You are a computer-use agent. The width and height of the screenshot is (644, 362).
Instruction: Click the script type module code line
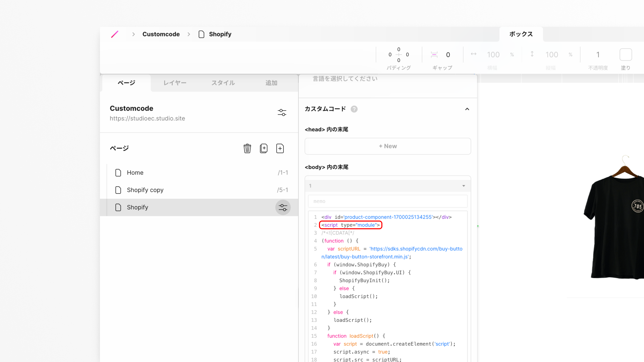[351, 225]
